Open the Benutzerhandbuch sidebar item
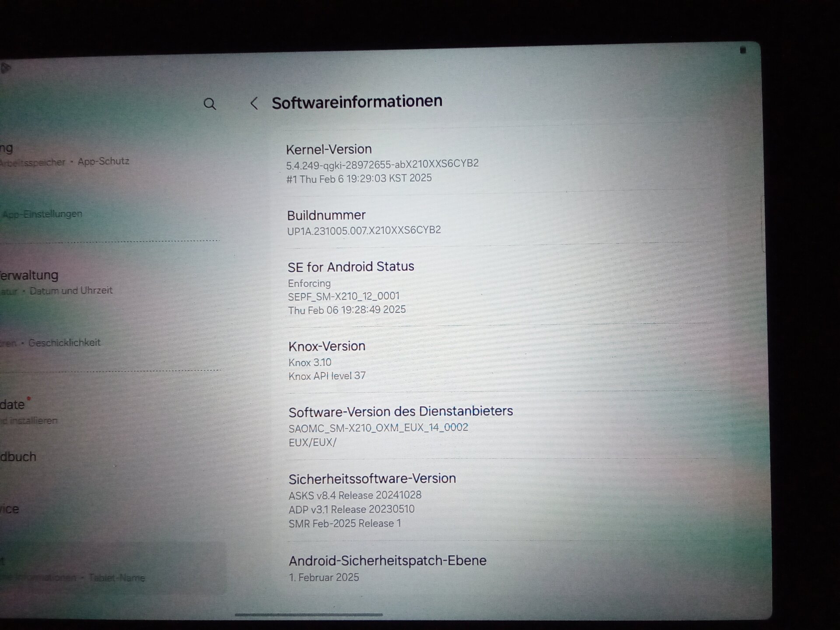This screenshot has width=840, height=630. point(18,457)
